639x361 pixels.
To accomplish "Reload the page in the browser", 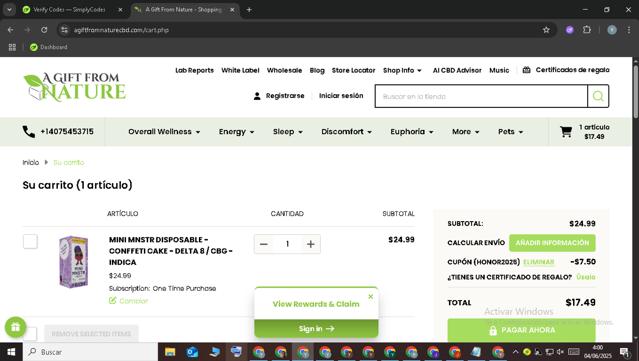I will point(44,30).
